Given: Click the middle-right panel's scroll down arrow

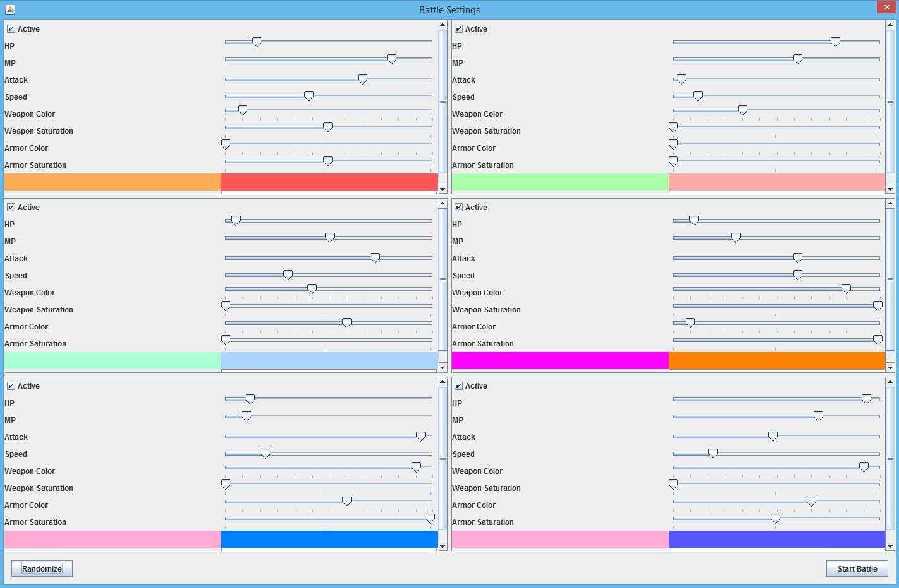Looking at the screenshot, I should pyautogui.click(x=890, y=367).
